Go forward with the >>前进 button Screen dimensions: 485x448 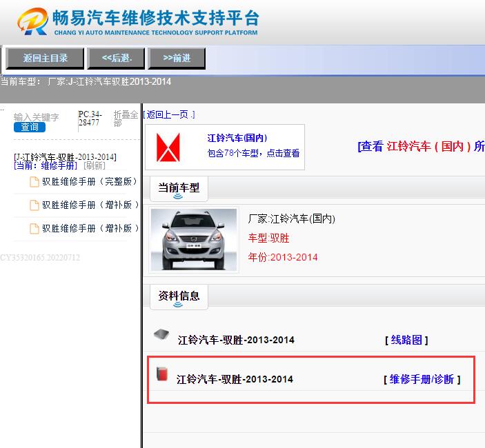click(x=177, y=58)
